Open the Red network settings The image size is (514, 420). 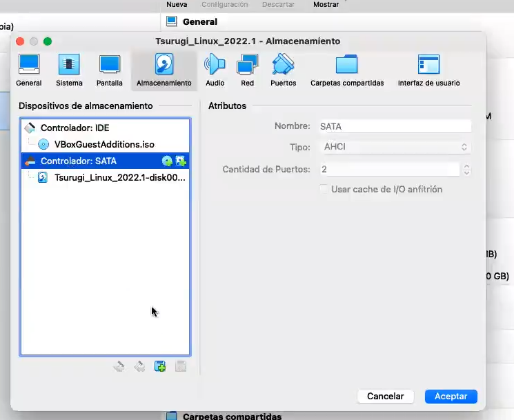(x=248, y=70)
